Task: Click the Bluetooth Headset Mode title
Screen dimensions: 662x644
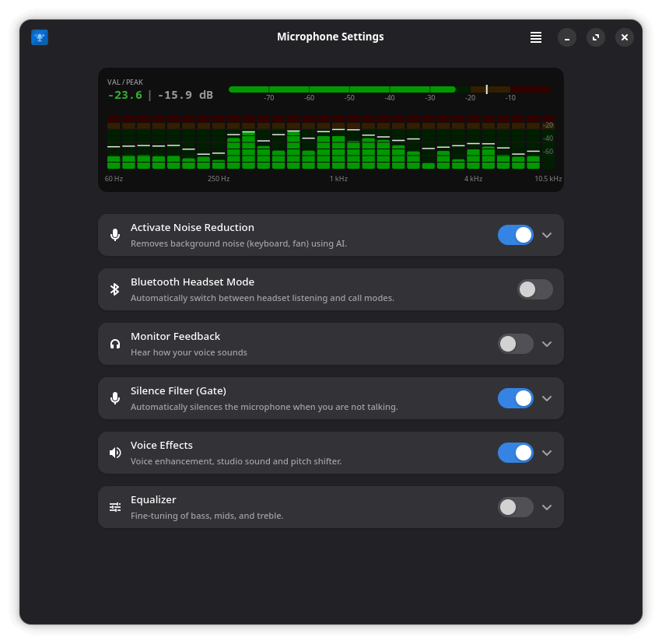Action: (x=192, y=282)
